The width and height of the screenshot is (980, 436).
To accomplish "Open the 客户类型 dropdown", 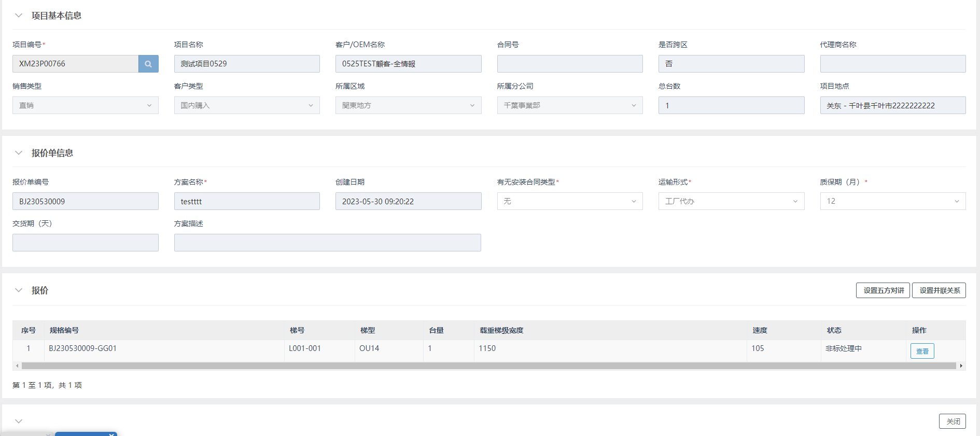I will (247, 105).
